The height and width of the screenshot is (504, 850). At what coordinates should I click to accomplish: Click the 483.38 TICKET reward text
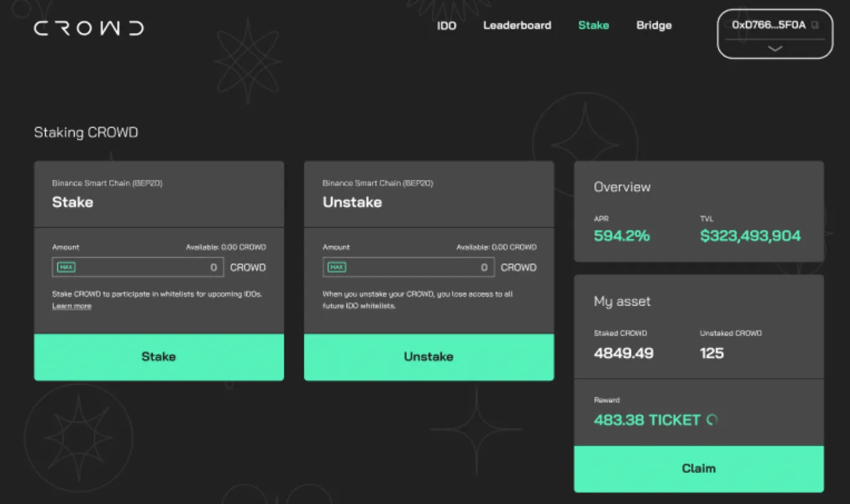point(647,420)
